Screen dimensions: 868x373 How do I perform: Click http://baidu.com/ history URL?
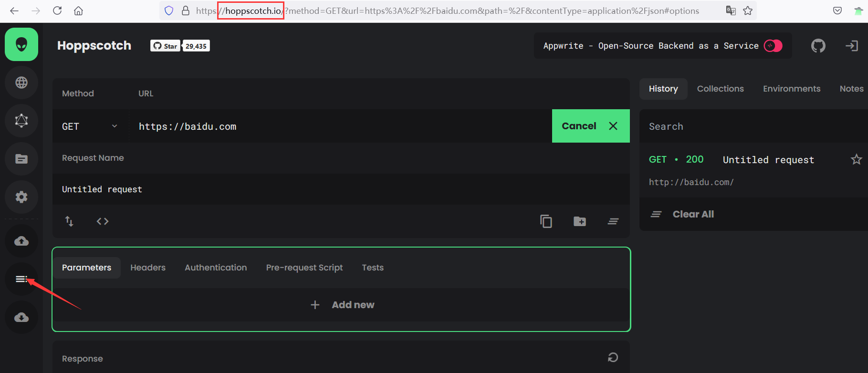[x=691, y=182]
